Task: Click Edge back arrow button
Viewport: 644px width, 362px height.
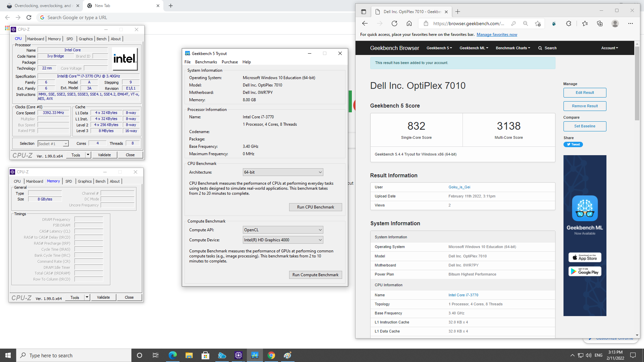Action: click(x=365, y=23)
